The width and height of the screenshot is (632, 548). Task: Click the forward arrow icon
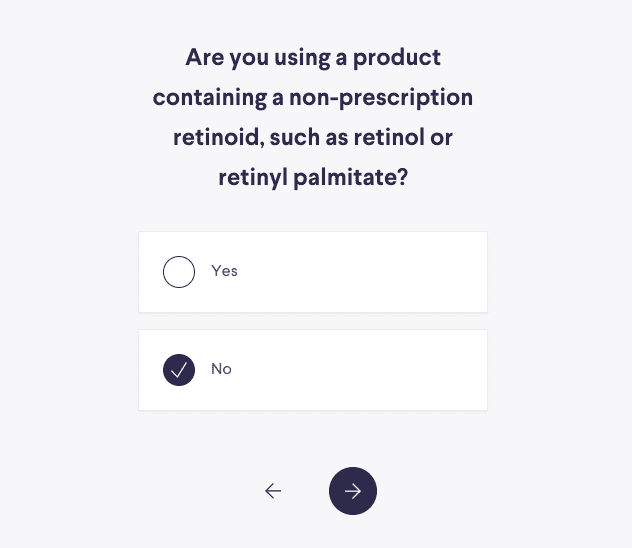[x=353, y=491]
